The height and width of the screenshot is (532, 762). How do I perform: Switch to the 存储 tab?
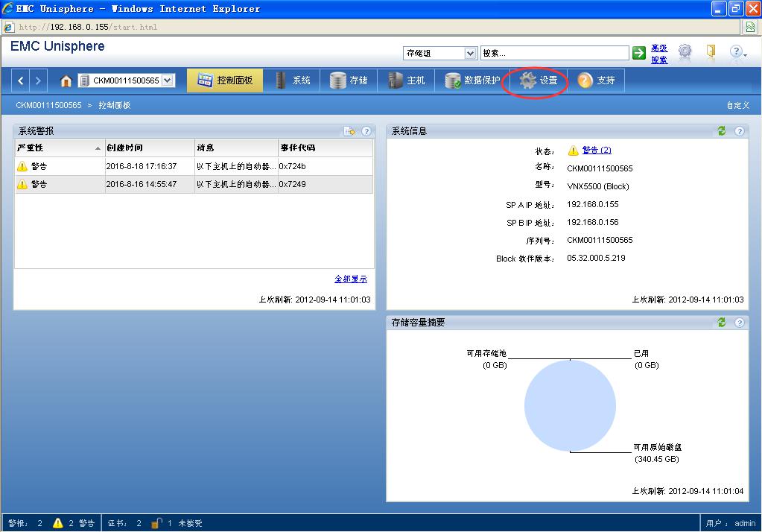349,80
